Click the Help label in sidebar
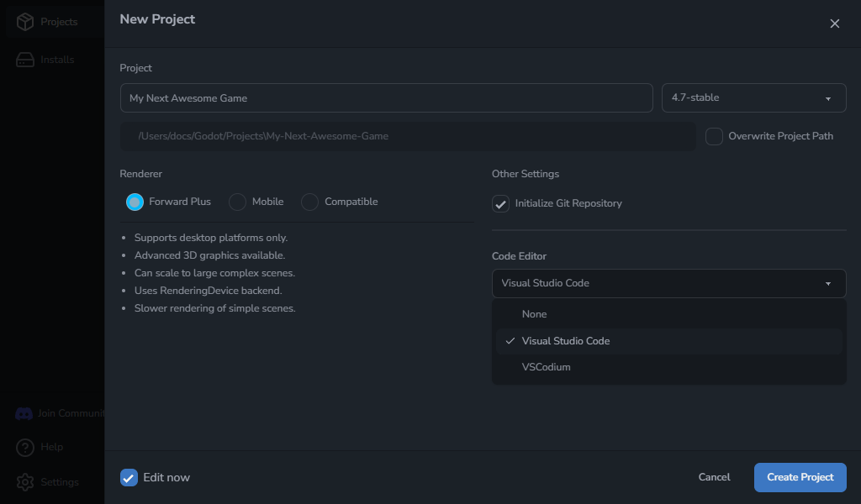This screenshot has height=504, width=861. click(51, 448)
